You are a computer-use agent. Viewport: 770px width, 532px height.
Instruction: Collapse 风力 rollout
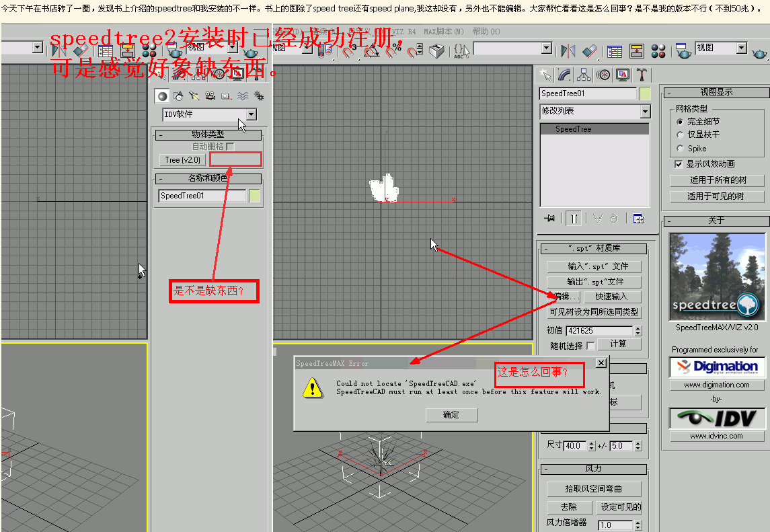pos(594,469)
